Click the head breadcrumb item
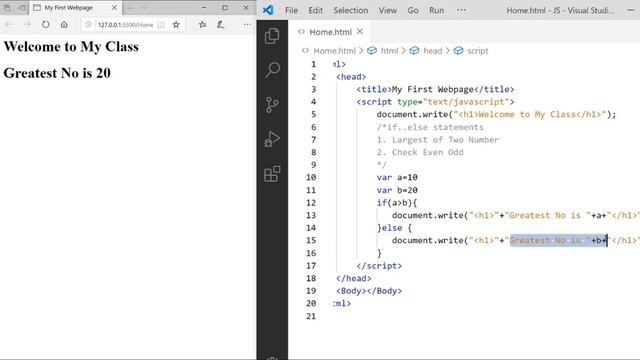This screenshot has height=360, width=640. point(433,51)
